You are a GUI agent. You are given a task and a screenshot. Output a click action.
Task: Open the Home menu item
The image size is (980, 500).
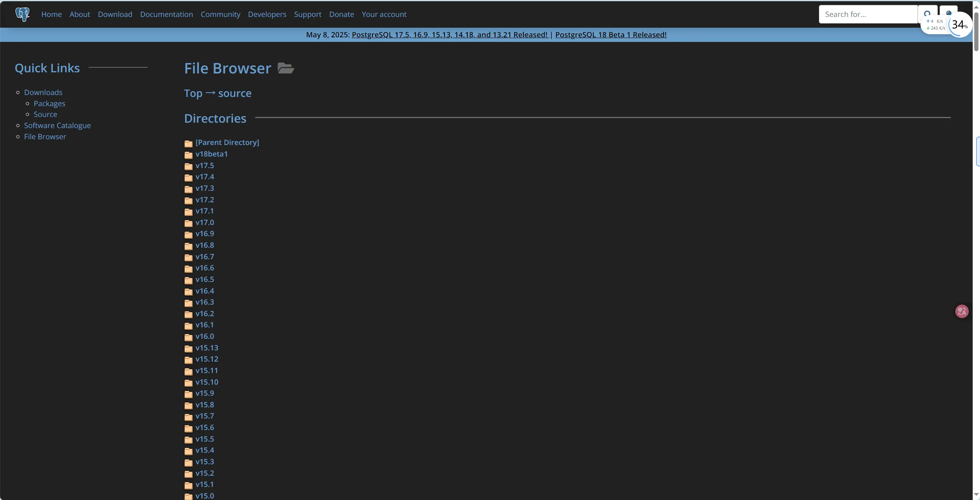point(51,14)
